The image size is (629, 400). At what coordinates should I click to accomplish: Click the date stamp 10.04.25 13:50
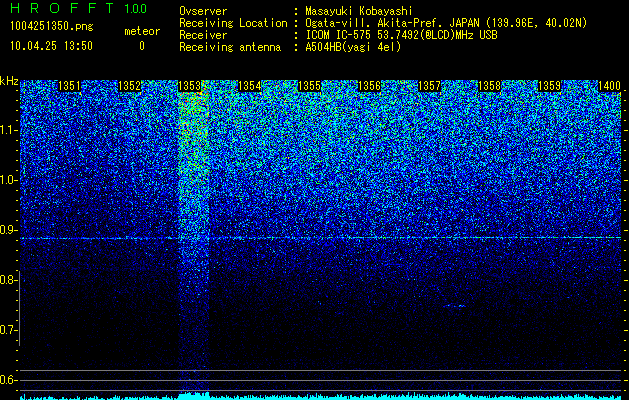click(51, 46)
